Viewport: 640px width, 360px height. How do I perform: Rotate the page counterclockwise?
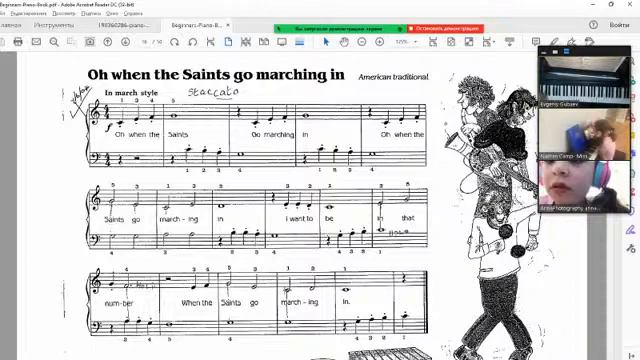point(193,42)
